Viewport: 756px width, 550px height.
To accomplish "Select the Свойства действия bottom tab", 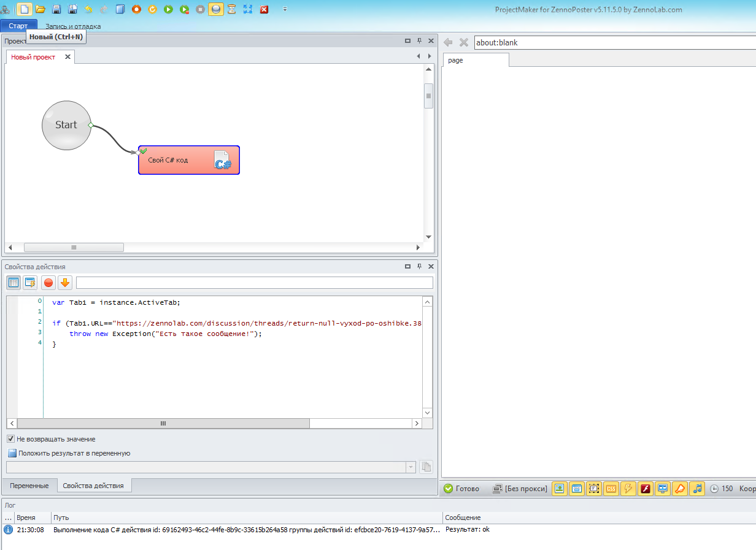I will [x=93, y=486].
